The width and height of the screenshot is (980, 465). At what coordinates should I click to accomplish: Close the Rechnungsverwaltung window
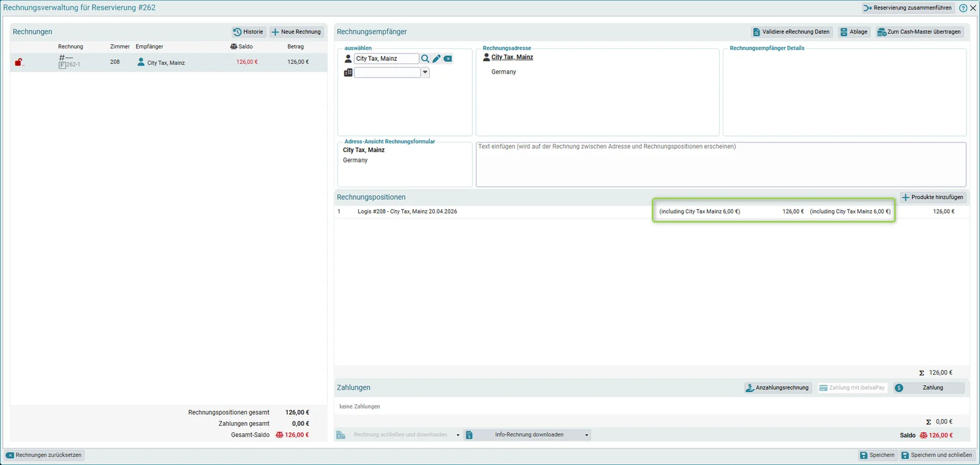click(973, 8)
